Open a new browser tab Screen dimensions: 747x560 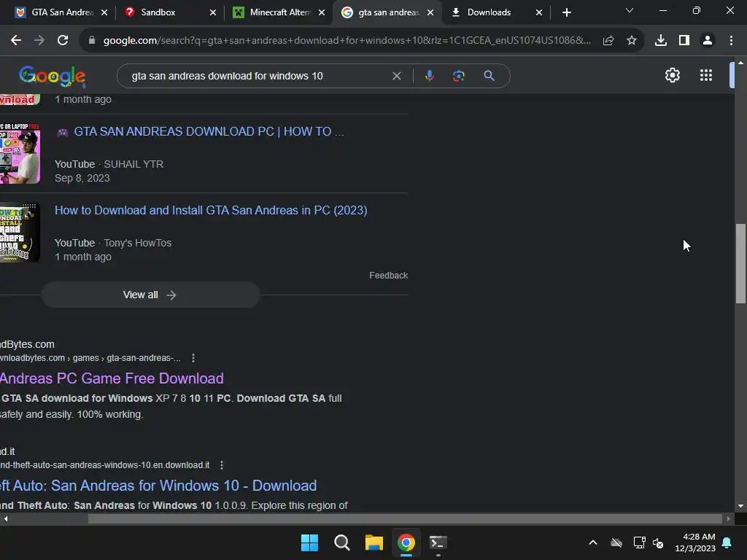pos(566,13)
